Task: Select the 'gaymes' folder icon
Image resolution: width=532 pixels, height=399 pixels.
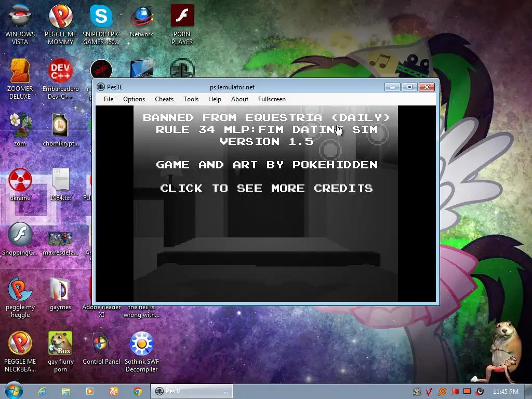Action: [60, 294]
